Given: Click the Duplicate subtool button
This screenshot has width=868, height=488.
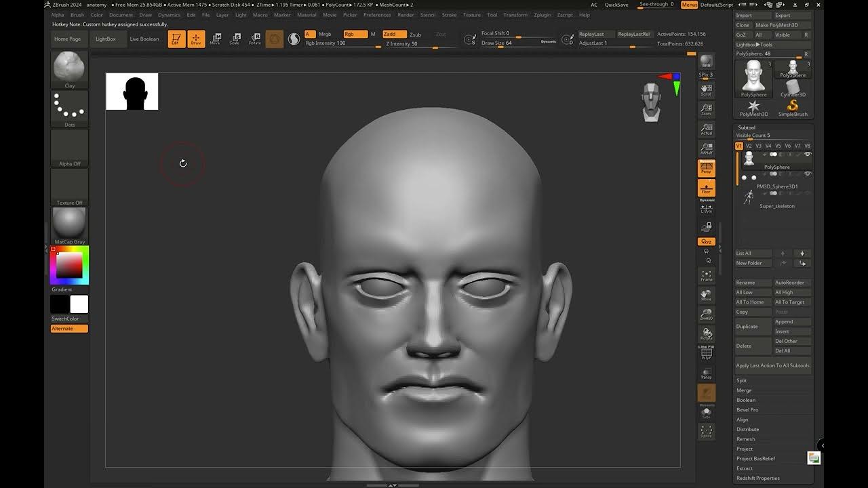Looking at the screenshot, I should 753,326.
